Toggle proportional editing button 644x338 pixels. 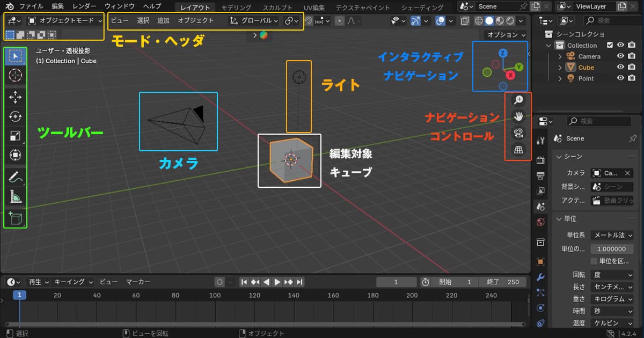click(x=339, y=21)
